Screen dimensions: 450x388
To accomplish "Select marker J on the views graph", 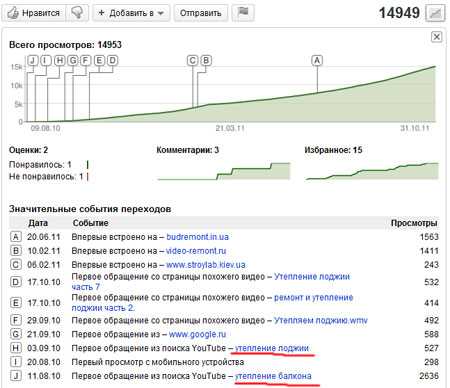I will [32, 60].
